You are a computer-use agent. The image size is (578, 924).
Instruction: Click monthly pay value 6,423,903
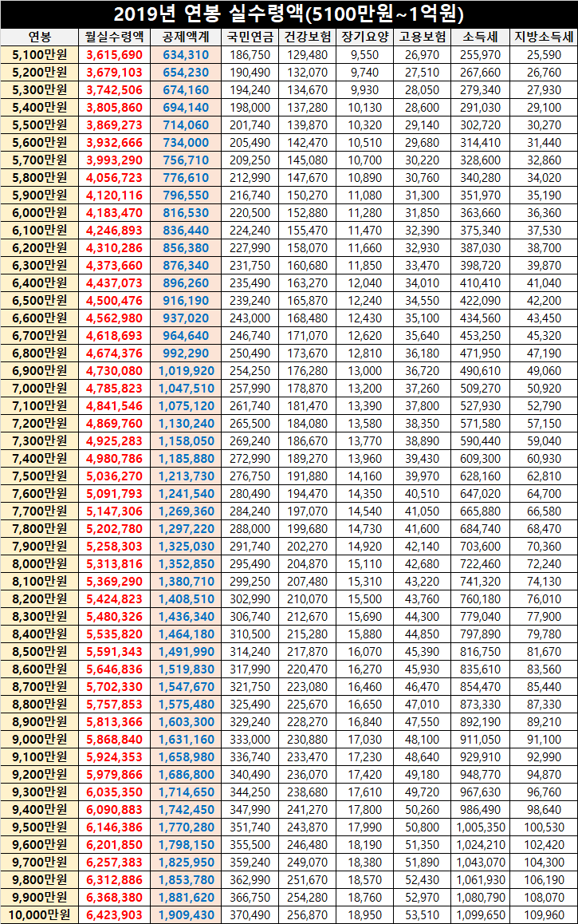point(114,915)
